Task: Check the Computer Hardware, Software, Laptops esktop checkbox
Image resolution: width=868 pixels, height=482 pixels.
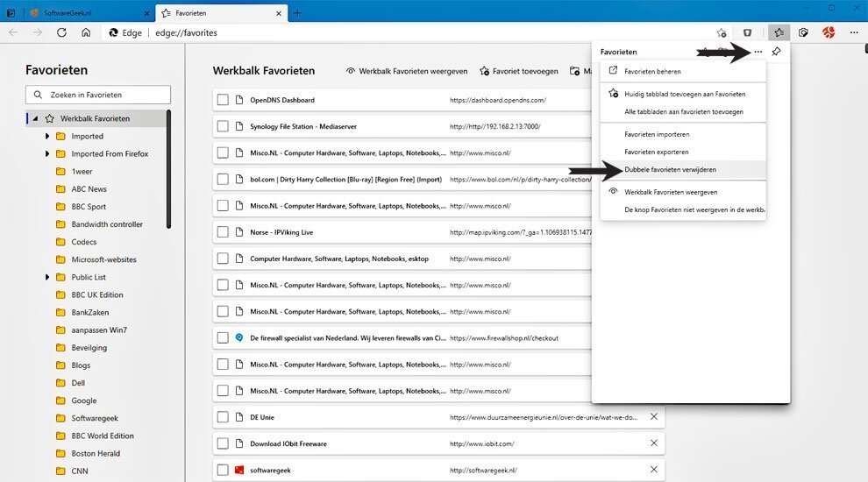Action: (223, 259)
